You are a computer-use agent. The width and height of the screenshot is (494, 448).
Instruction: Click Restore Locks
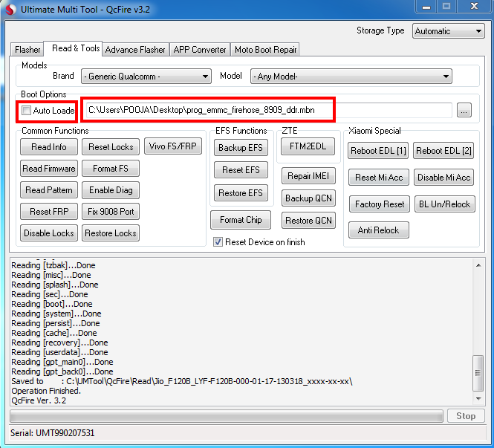click(x=111, y=233)
